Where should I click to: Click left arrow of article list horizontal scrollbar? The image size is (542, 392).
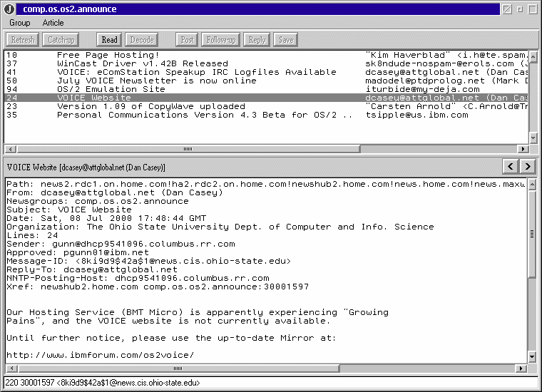point(11,149)
